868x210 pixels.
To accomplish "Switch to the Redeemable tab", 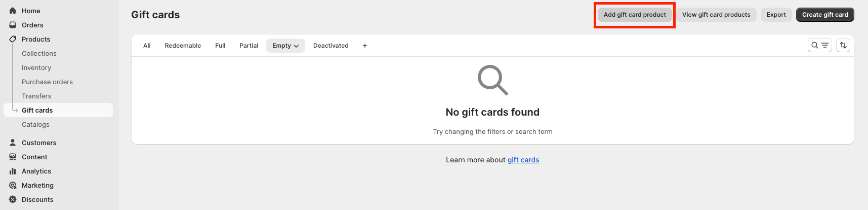I will [183, 46].
